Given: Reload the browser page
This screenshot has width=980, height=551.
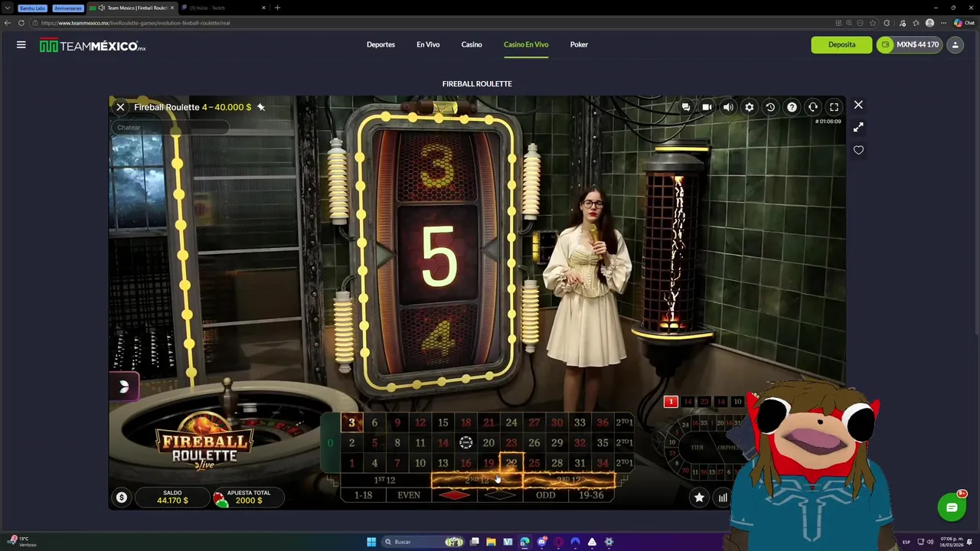Looking at the screenshot, I should click(21, 23).
